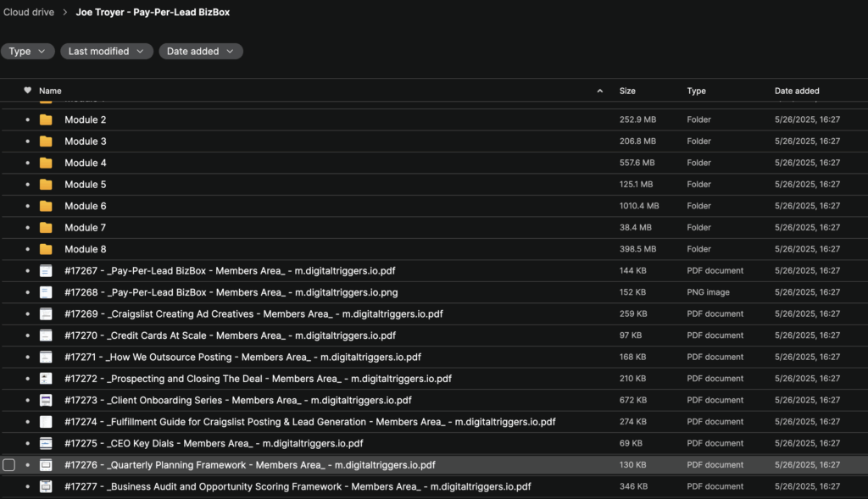Toggle favorite dot for file #17270
This screenshot has width=868, height=499.
tap(28, 335)
